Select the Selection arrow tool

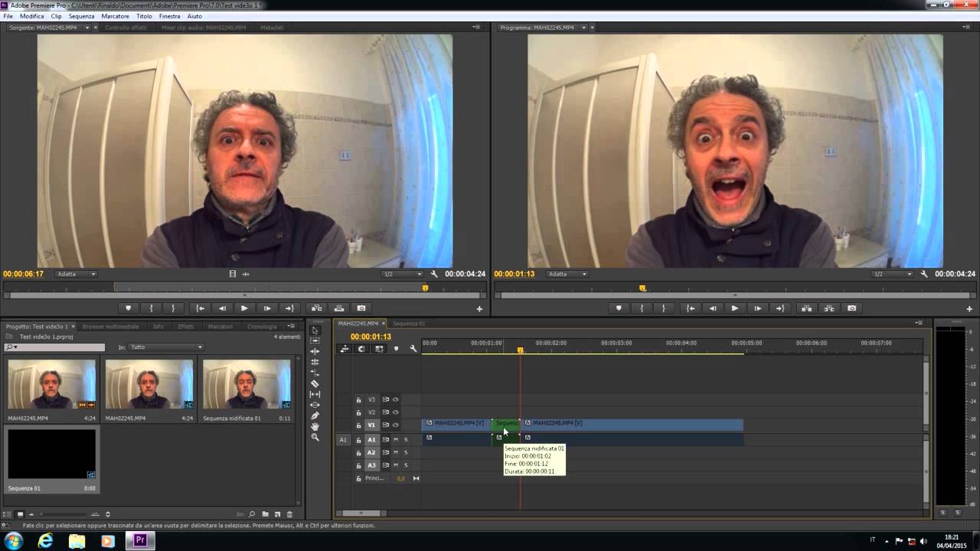coord(315,331)
